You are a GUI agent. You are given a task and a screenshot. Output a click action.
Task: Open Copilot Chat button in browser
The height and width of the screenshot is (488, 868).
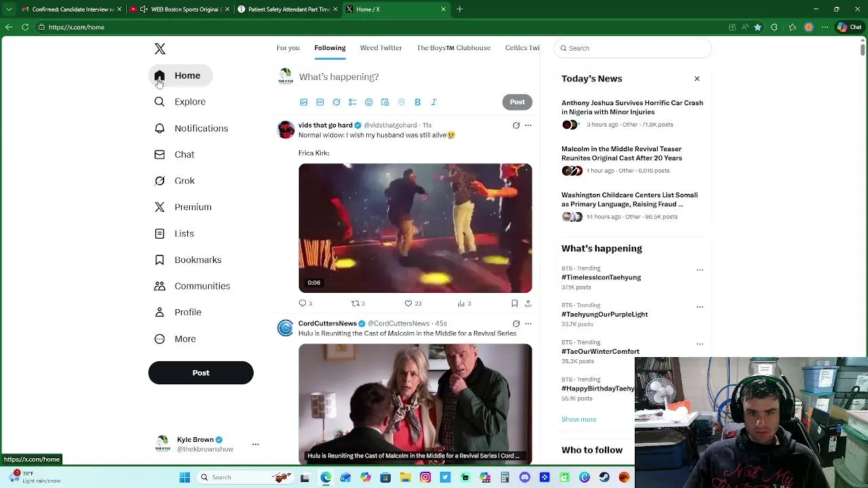click(x=849, y=27)
